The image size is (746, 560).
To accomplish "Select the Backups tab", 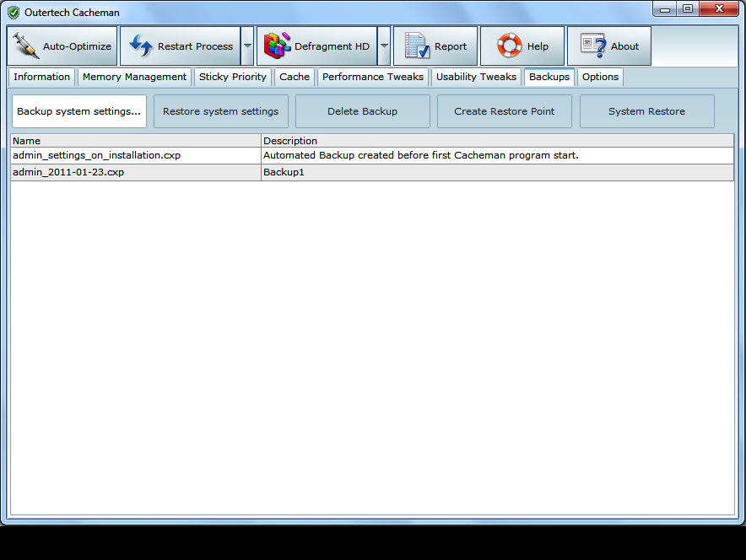I will [549, 77].
